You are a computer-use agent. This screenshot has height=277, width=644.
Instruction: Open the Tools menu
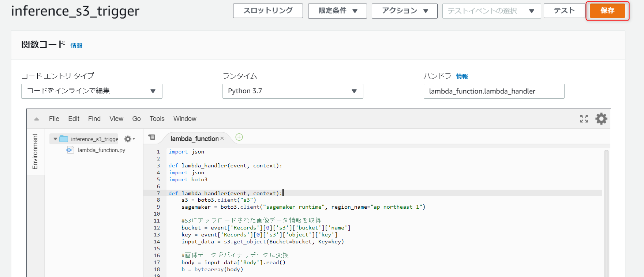click(157, 119)
